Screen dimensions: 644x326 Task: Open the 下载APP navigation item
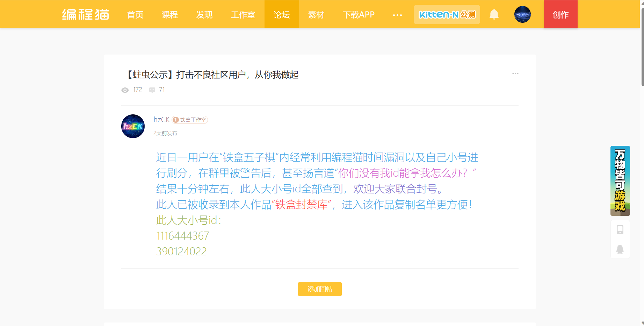pos(359,15)
